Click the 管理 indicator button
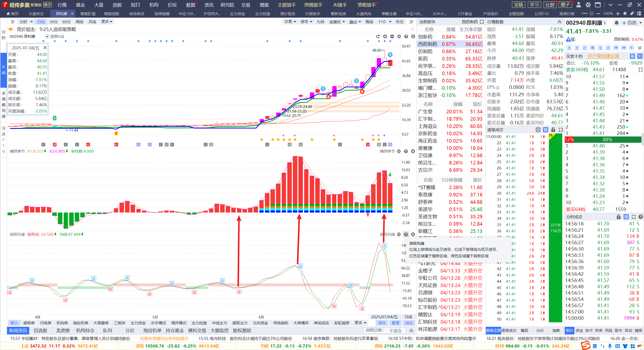 click(395, 323)
